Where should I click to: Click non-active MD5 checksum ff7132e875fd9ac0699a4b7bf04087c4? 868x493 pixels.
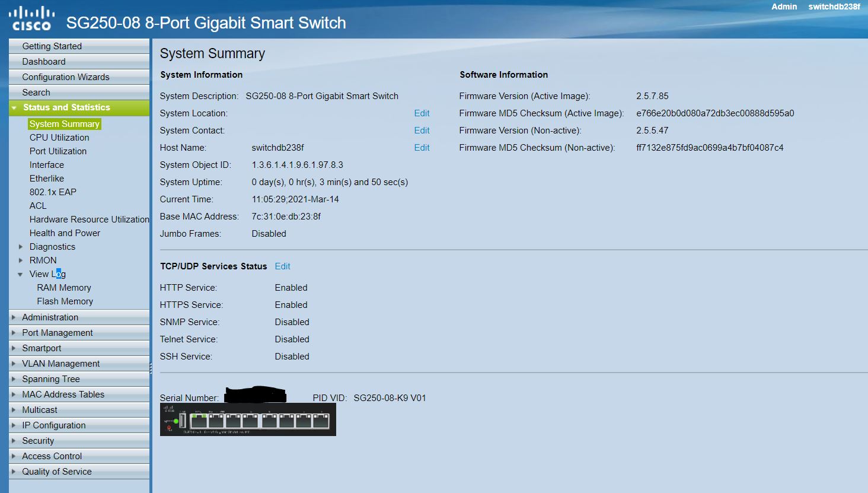[710, 148]
